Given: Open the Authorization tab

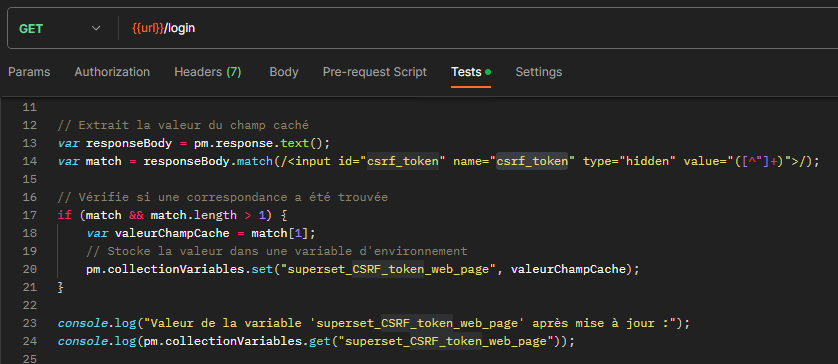Looking at the screenshot, I should pyautogui.click(x=112, y=72).
